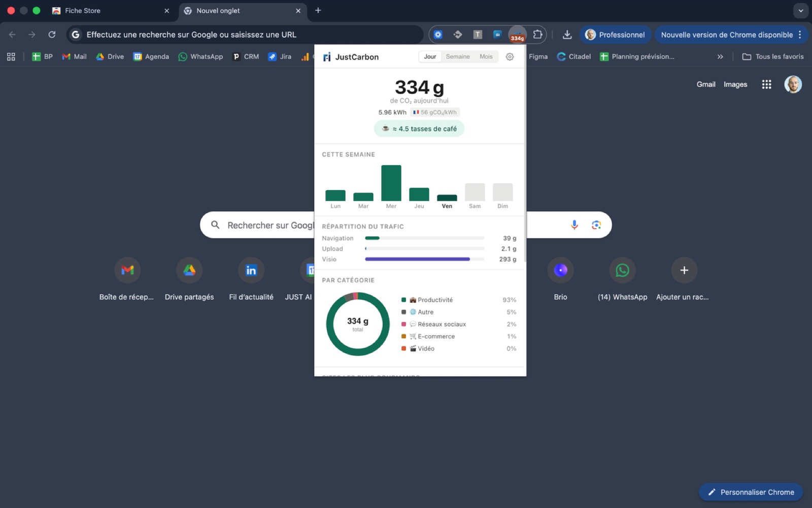Click the Mer bar in weekly chart
The width and height of the screenshot is (812, 508).
[391, 183]
